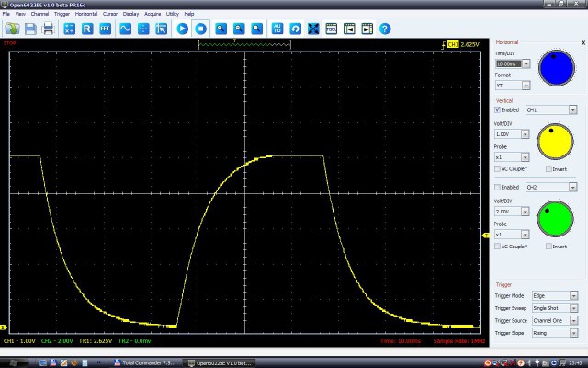Open the Trigger Mode Edge dropdown
The height and width of the screenshot is (368, 588).
(573, 296)
